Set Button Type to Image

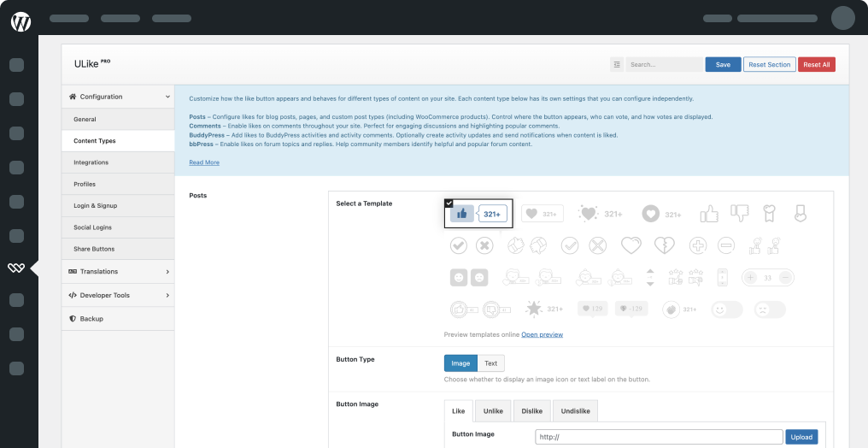460,363
